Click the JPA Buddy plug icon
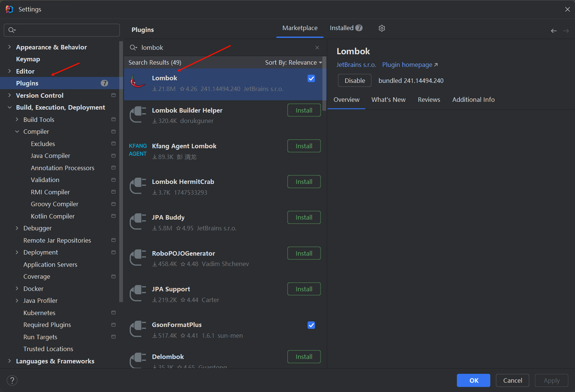Screen dimensions: 575x392 [138, 221]
